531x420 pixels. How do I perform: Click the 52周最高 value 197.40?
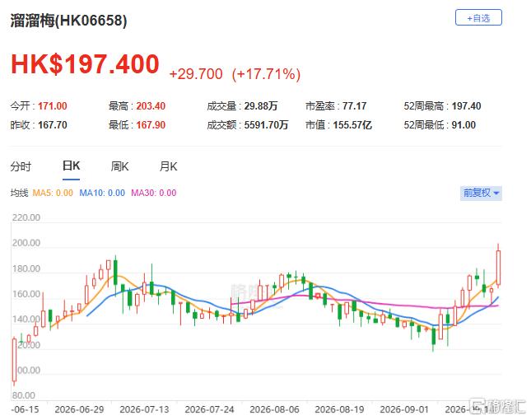click(x=466, y=106)
